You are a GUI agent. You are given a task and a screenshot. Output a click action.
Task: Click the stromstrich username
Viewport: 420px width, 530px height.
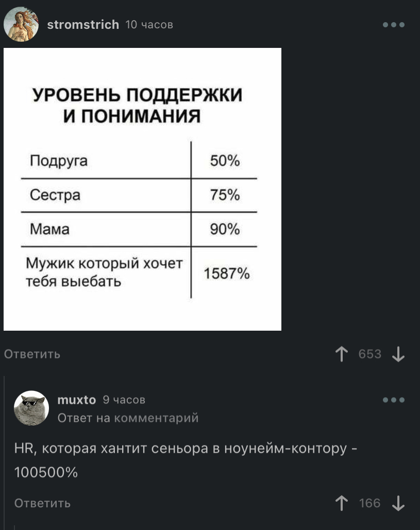83,25
